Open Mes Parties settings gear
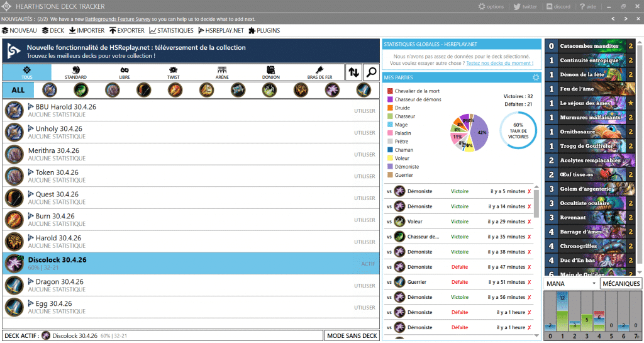 tap(536, 77)
